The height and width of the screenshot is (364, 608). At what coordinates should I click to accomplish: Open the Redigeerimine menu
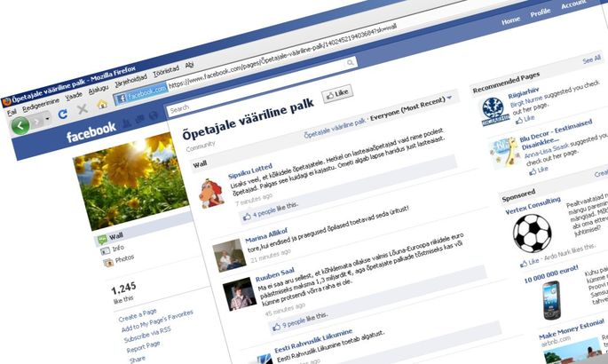coord(41,104)
